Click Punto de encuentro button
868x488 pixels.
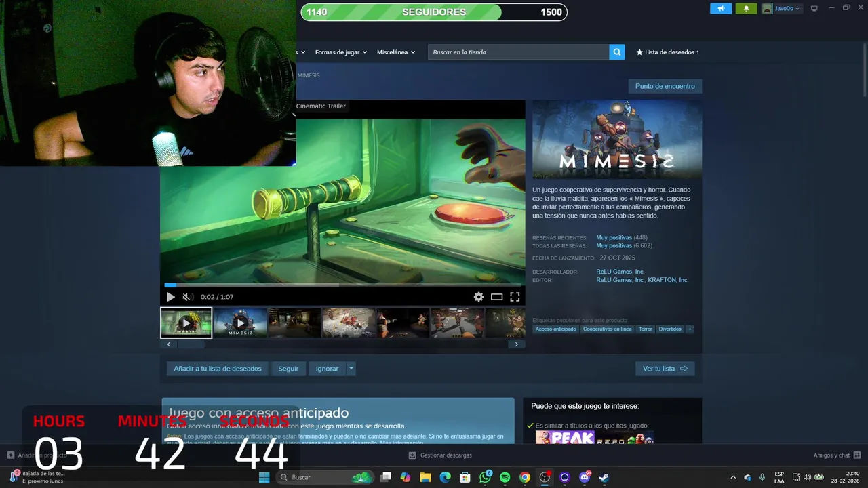pyautogui.click(x=665, y=86)
